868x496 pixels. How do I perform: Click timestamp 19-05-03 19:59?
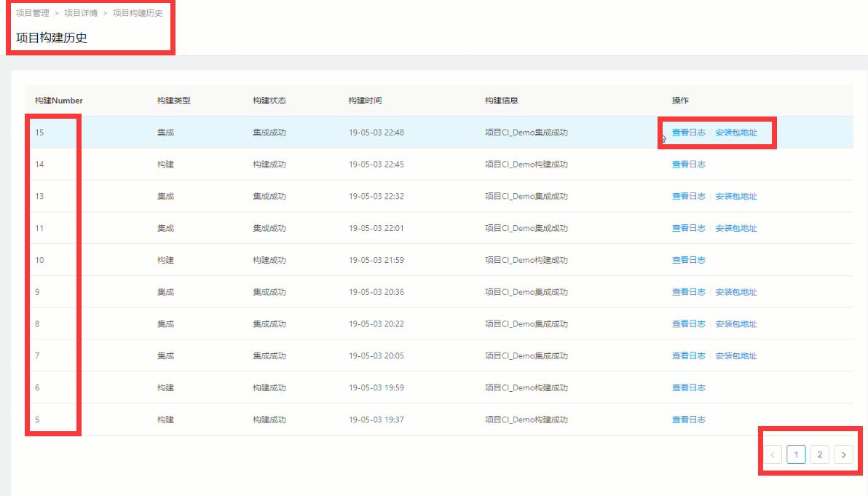[x=376, y=387]
